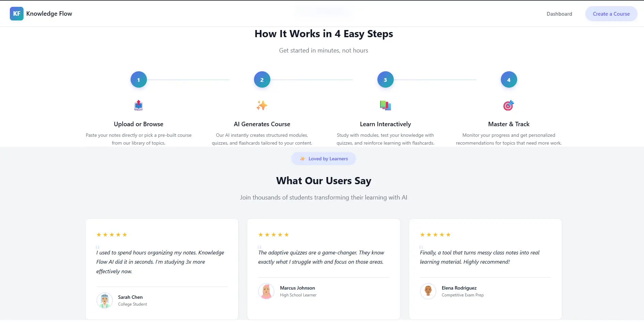Click step number 1 circle
This screenshot has width=644, height=323.
(138, 79)
